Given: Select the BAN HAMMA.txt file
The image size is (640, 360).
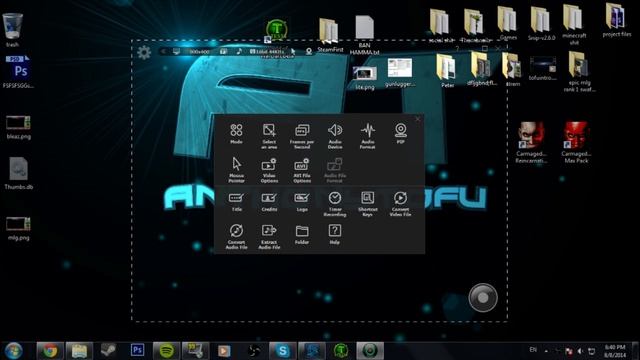Looking at the screenshot, I should pos(364,35).
